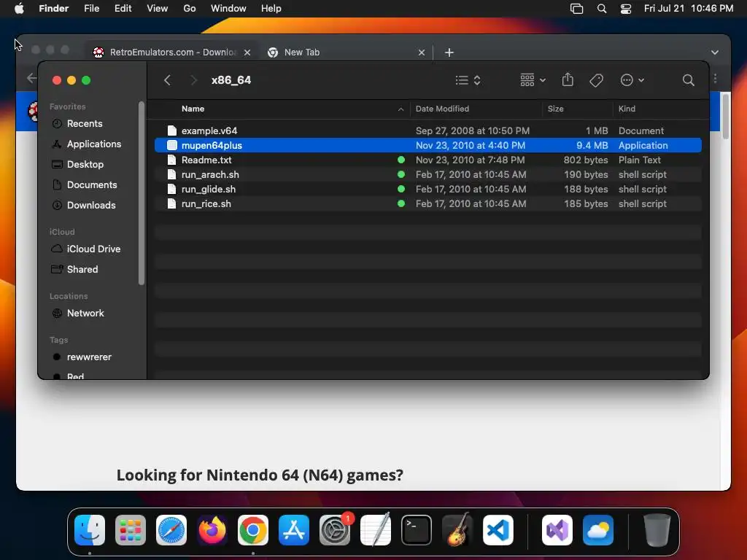Screen dimensions: 747x560
Task: Open Network under Locations
Action: [x=85, y=314]
